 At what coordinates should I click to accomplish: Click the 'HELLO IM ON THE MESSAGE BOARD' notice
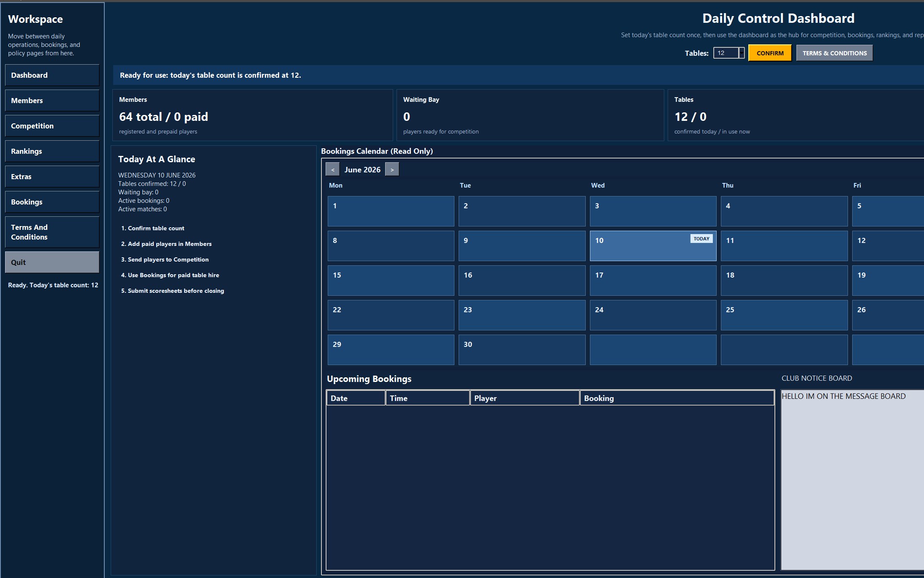coord(843,396)
